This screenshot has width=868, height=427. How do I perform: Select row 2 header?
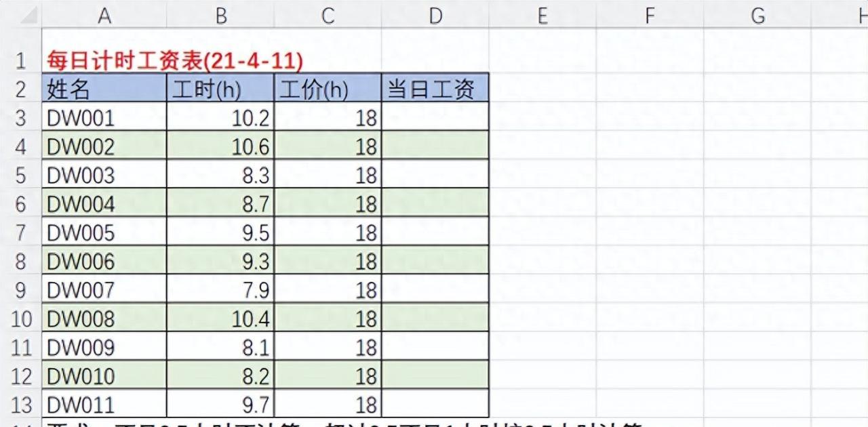(x=21, y=88)
